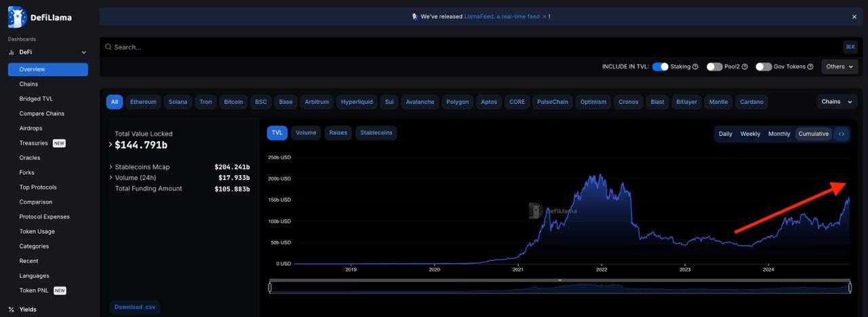This screenshot has width=868, height=317.
Task: Click the search magnifier icon
Action: click(108, 47)
